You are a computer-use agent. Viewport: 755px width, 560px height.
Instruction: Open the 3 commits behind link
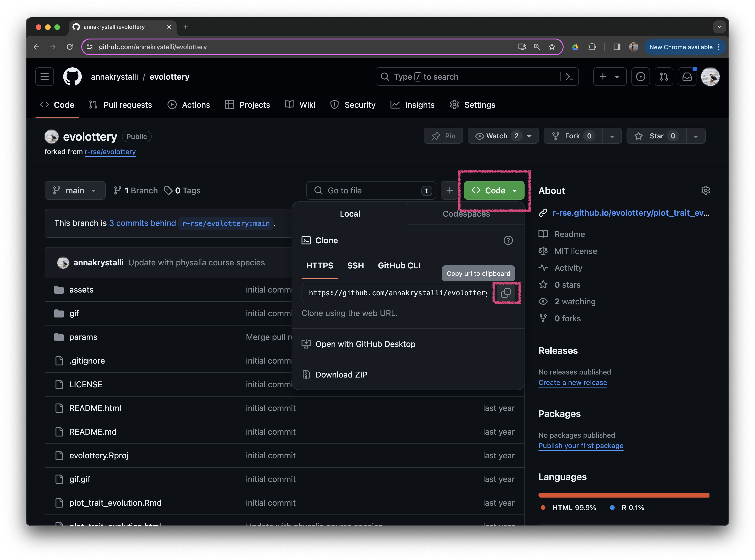(142, 223)
